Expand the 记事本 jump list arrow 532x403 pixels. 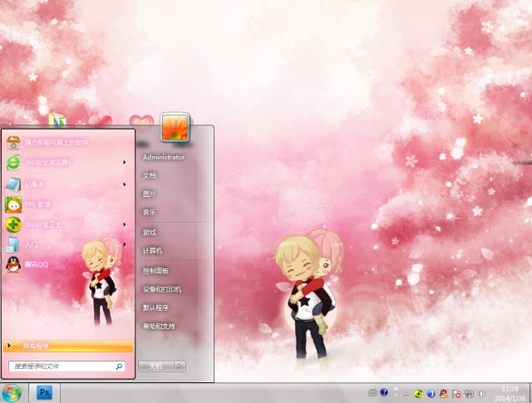125,184
